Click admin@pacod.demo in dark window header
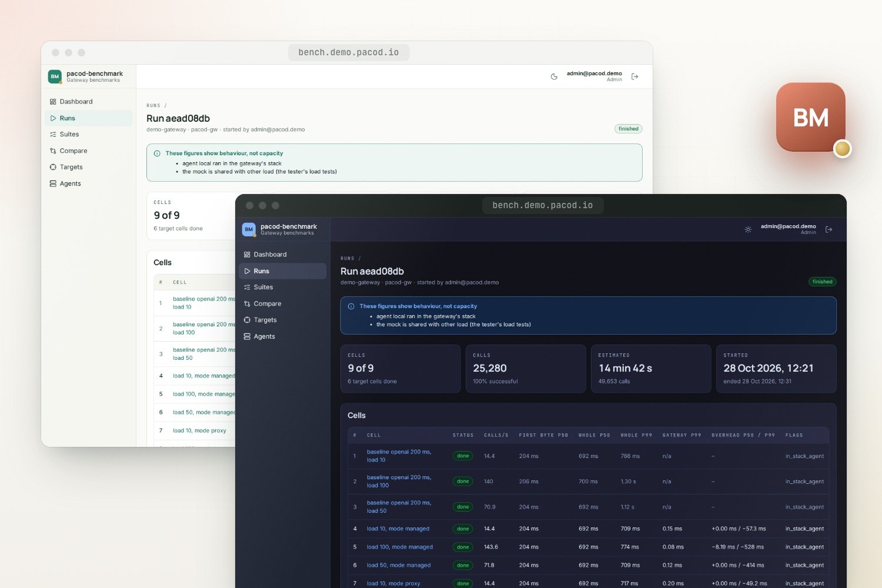Image resolution: width=882 pixels, height=588 pixels. tap(788, 226)
